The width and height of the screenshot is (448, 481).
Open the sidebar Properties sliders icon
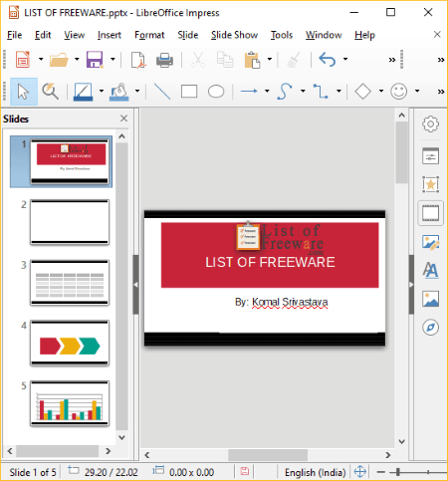click(430, 155)
